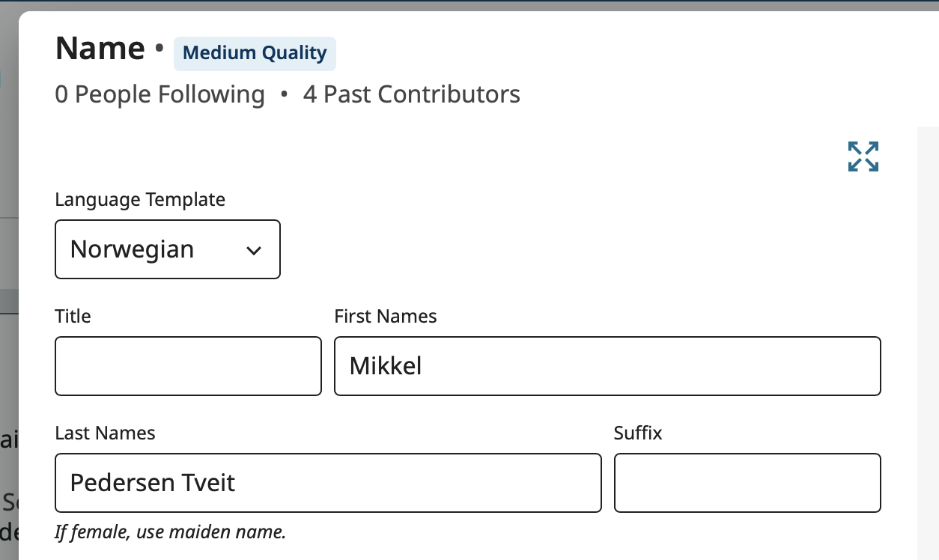Click the Last Names field label

[105, 433]
